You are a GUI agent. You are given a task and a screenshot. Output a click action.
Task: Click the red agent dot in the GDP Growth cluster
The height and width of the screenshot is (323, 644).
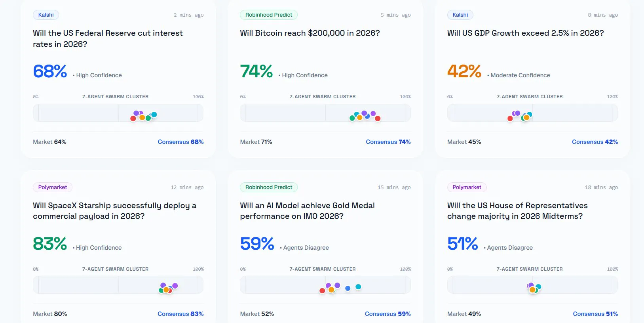point(510,118)
